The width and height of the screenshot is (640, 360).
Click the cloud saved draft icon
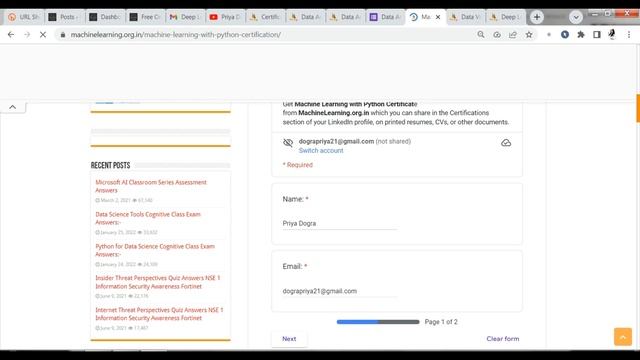coord(506,143)
